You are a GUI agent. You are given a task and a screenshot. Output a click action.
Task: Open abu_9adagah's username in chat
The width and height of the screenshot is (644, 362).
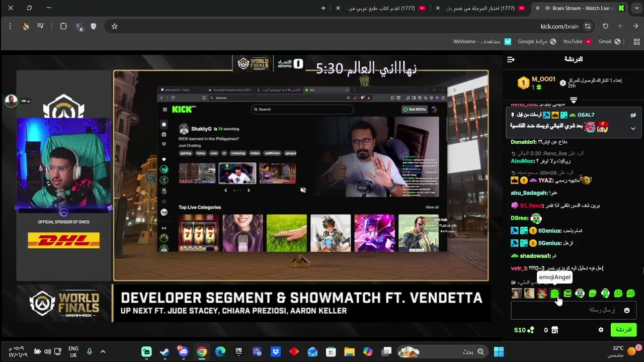tap(529, 193)
